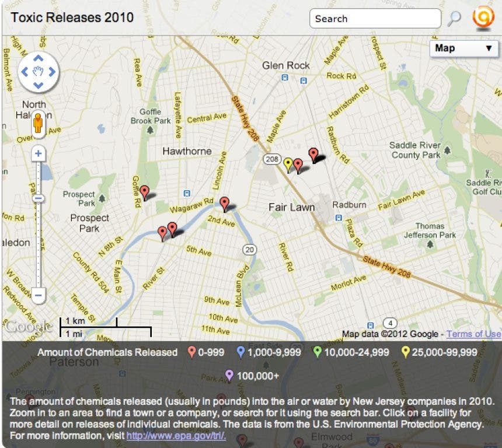
Task: Pan the map down with bottom arrow
Action: (39, 85)
